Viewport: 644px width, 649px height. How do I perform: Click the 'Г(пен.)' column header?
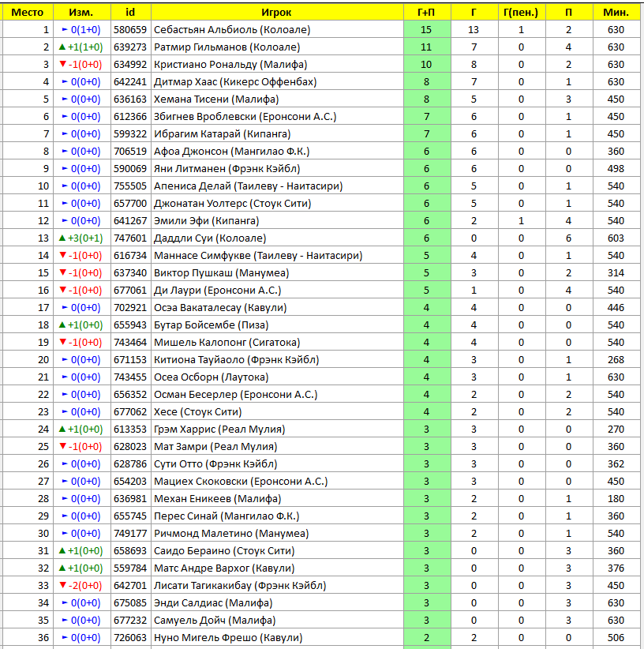(521, 13)
